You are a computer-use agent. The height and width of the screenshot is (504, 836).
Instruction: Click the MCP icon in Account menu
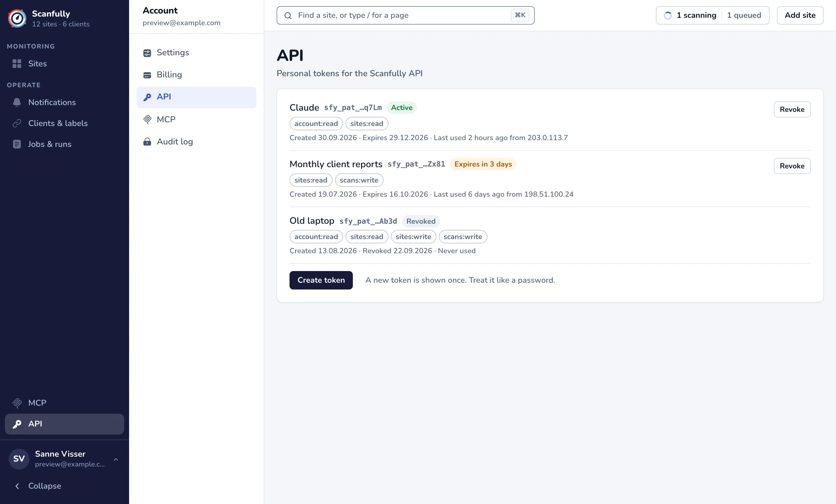(147, 119)
